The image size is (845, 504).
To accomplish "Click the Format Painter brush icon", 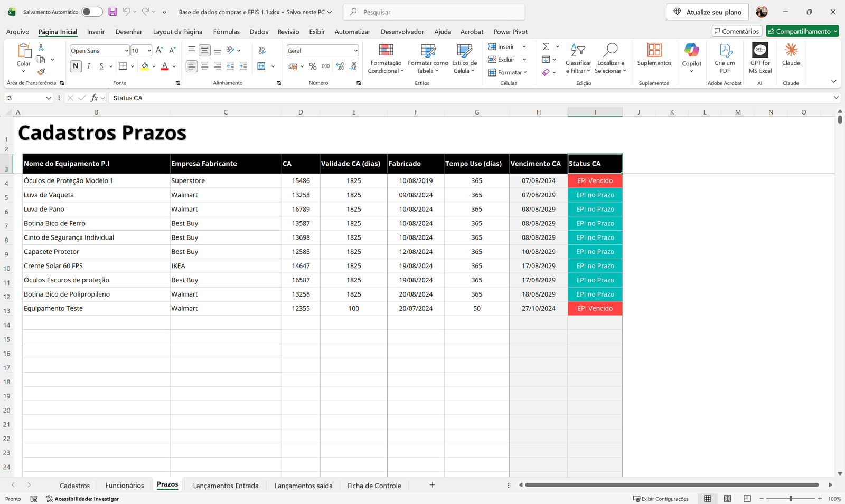I will click(41, 72).
